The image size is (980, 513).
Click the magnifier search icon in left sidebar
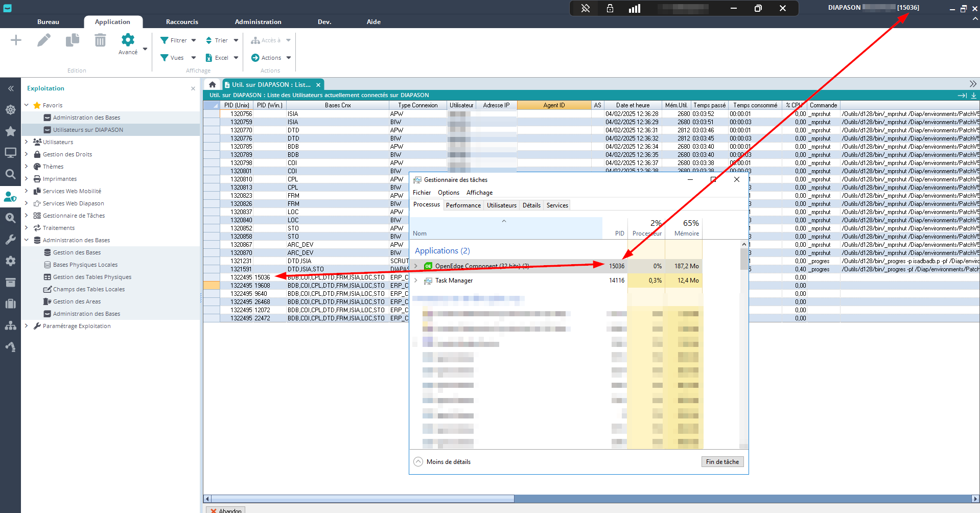pyautogui.click(x=10, y=174)
